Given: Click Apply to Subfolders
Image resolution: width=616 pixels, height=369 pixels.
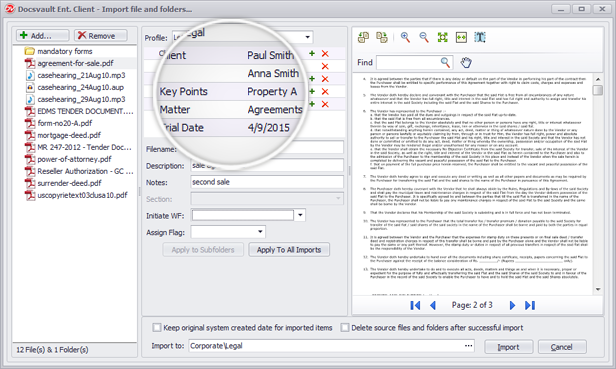Looking at the screenshot, I should click(x=203, y=250).
